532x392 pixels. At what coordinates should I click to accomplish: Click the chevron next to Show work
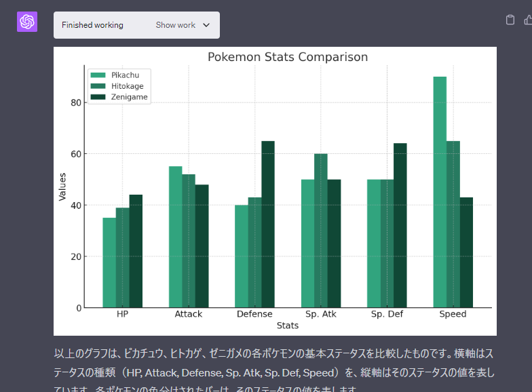pyautogui.click(x=206, y=25)
